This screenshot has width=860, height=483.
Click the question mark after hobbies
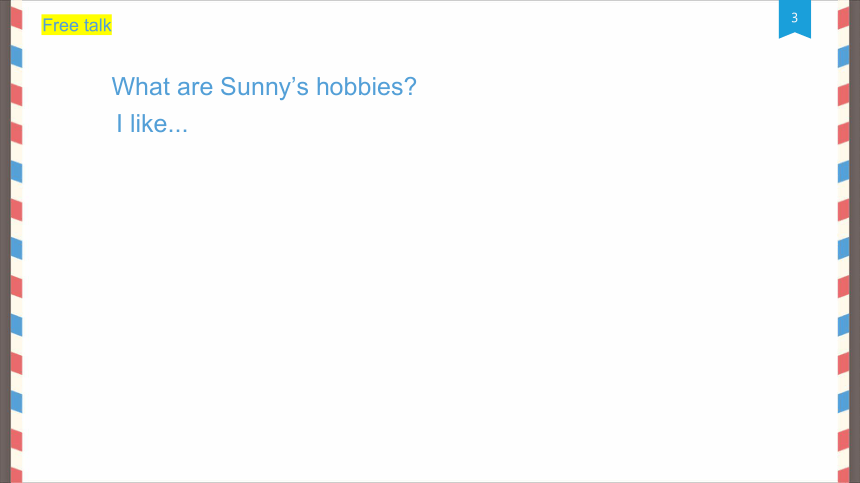click(x=411, y=87)
